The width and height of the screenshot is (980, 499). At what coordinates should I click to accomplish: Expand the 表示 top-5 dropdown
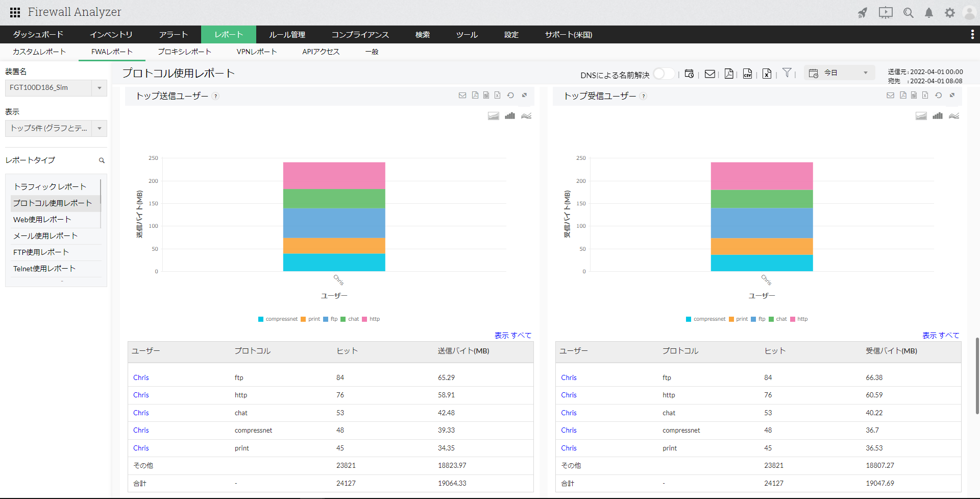click(99, 128)
